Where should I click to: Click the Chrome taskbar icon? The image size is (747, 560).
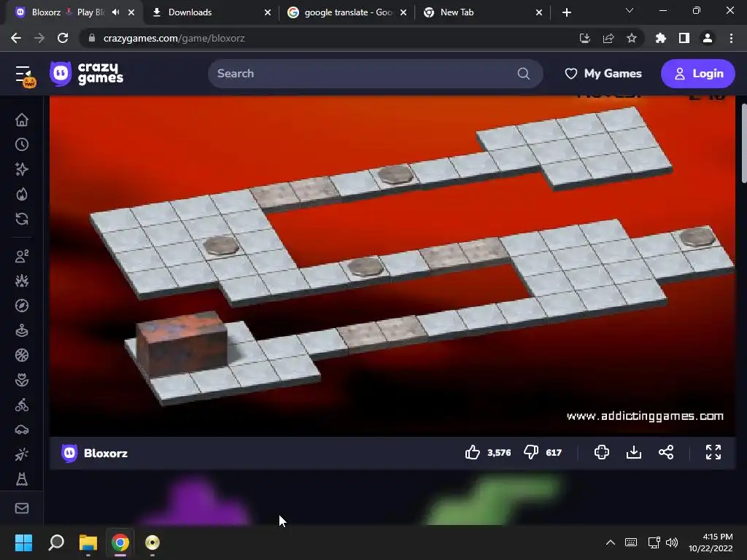120,542
